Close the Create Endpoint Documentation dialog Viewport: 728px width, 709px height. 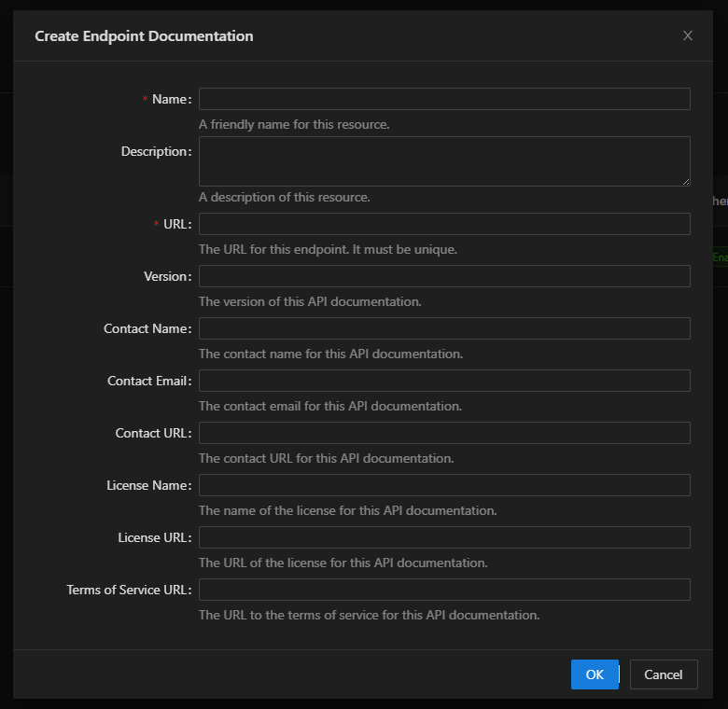pos(688,36)
